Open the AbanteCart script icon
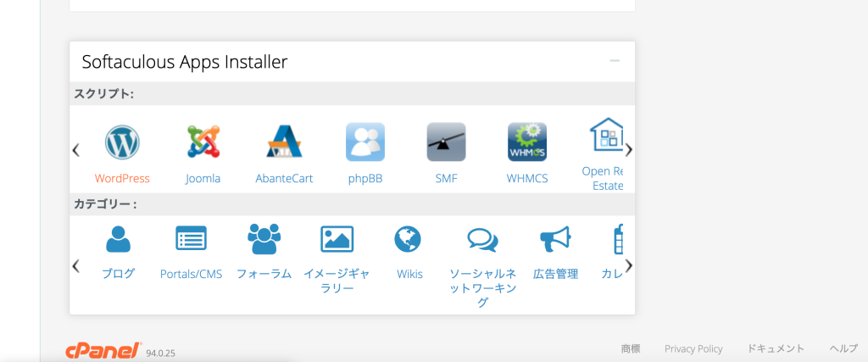The height and width of the screenshot is (362, 868). tap(284, 142)
